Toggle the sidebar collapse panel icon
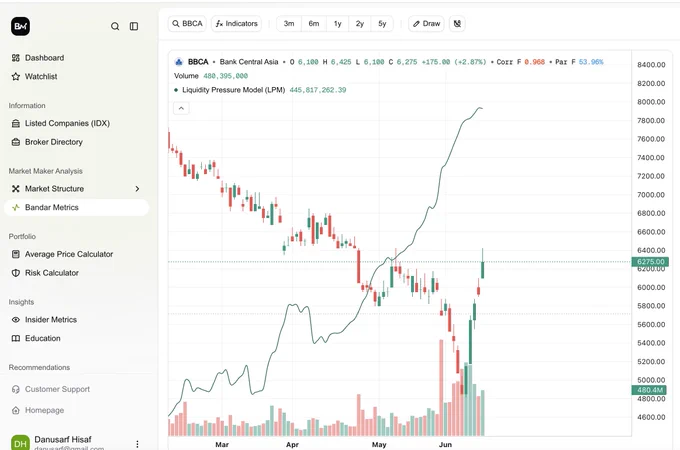Screen dimensions: 680x450 tap(134, 26)
